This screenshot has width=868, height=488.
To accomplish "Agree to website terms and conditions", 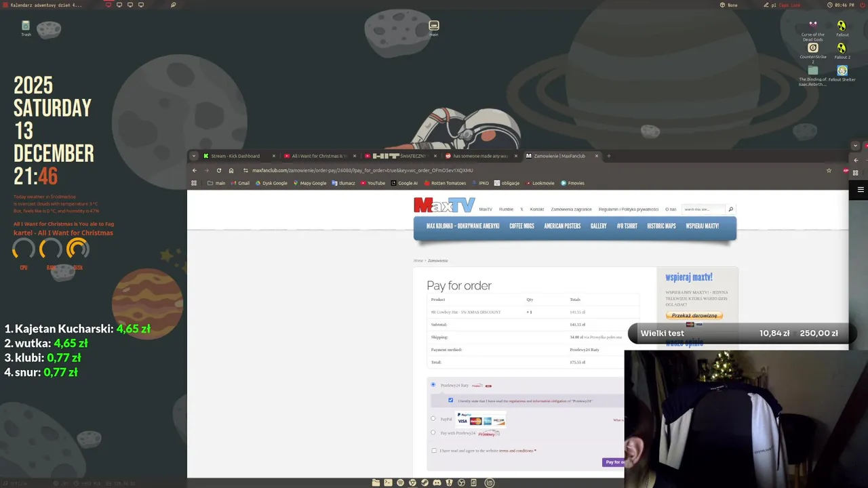I will pyautogui.click(x=434, y=450).
